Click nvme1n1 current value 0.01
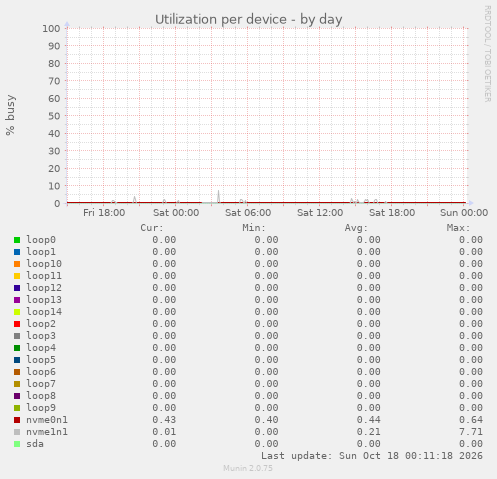497x479 pixels. (x=164, y=432)
